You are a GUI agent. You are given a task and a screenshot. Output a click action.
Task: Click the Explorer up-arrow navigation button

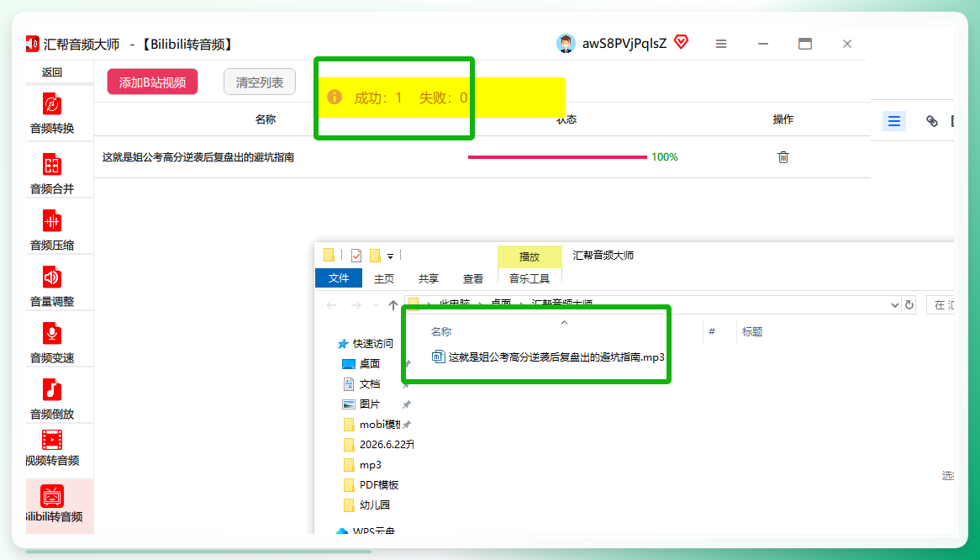pos(393,305)
